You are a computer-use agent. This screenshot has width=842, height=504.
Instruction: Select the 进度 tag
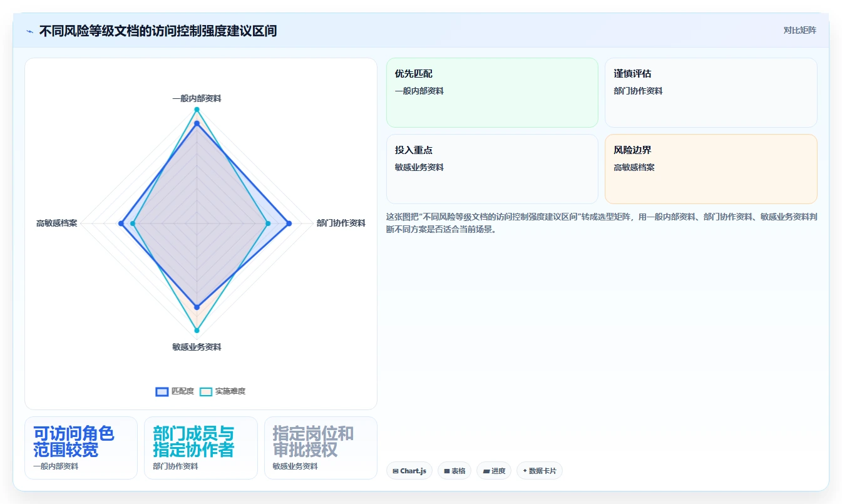495,471
